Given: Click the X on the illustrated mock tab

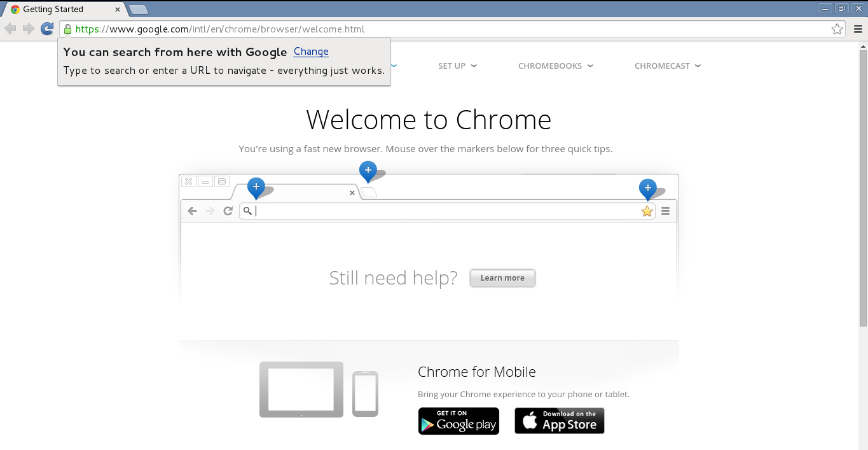Looking at the screenshot, I should click(x=352, y=193).
